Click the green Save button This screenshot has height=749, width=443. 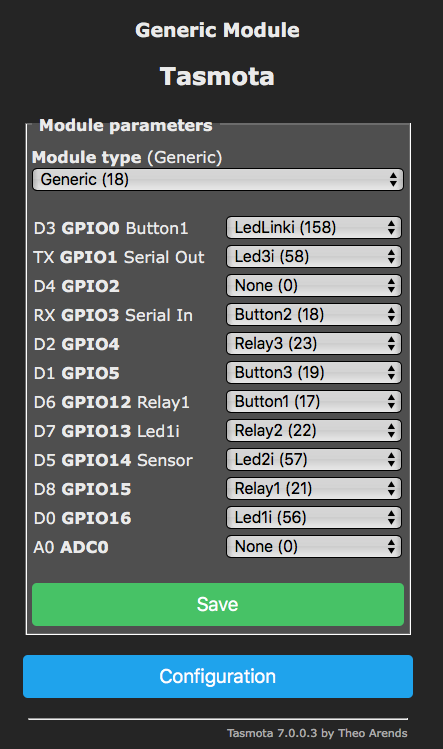218,604
